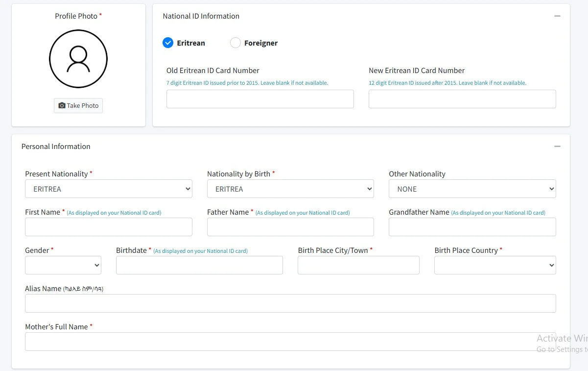Click the New Eritrean ID Card Number field
Viewport: 588px width, 371px height.
click(462, 99)
